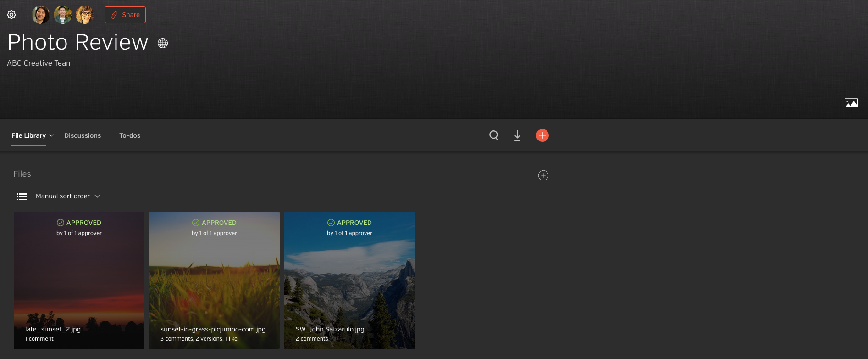Click the first woman's team avatar
The image size is (868, 359).
coord(41,15)
